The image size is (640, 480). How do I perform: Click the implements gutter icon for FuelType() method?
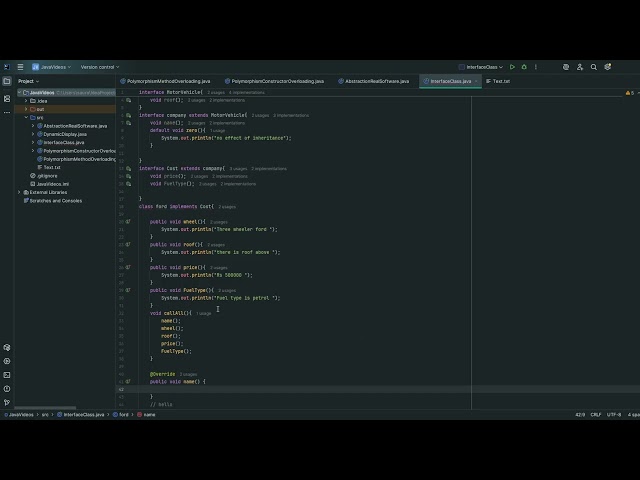coord(128,290)
